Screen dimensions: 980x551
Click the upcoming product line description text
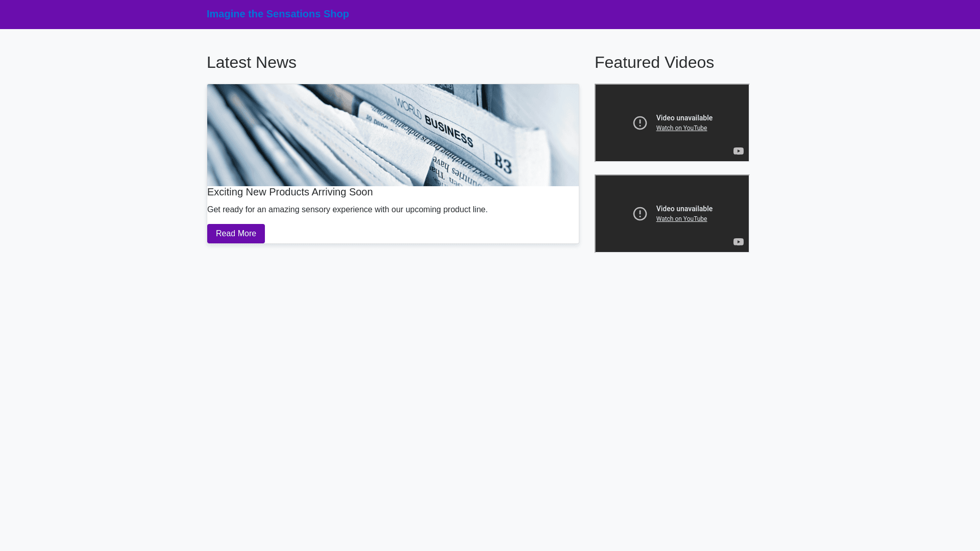point(347,210)
